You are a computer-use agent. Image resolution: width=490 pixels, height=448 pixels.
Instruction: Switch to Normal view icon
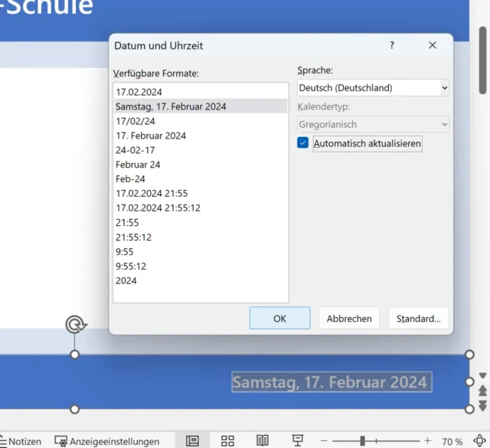(193, 441)
